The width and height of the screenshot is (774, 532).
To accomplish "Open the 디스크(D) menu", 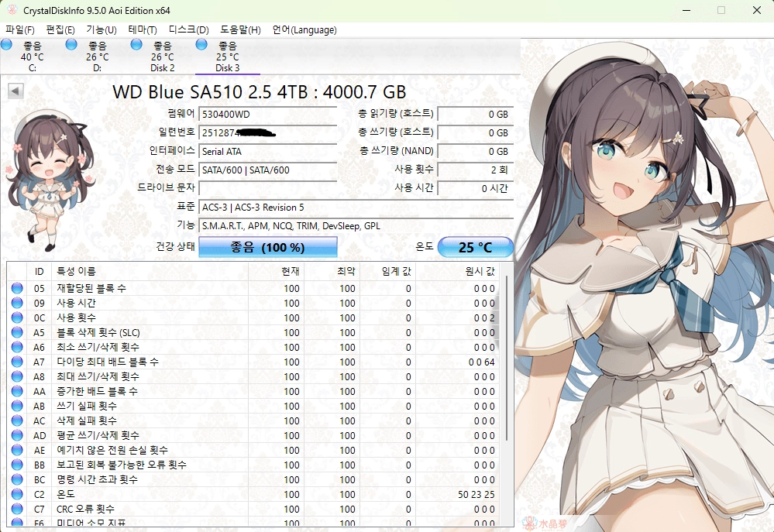I will 188,29.
